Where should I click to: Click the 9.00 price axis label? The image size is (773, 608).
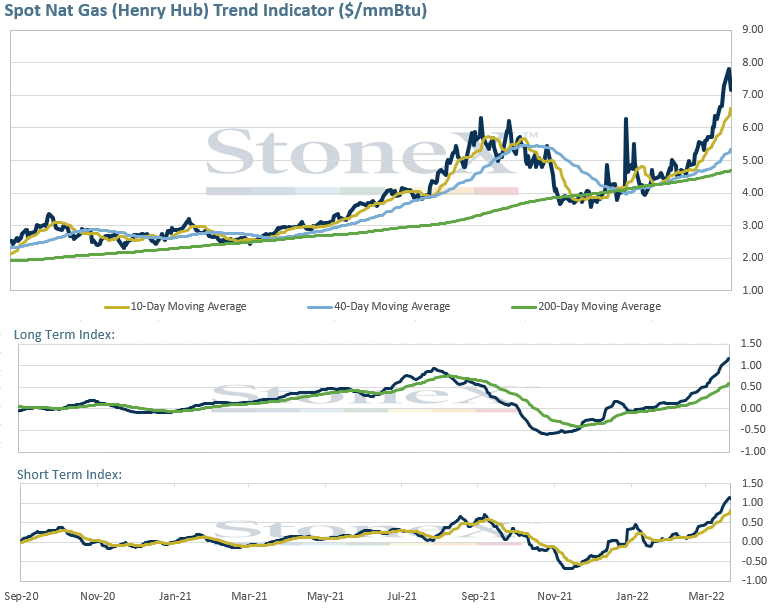pos(753,30)
